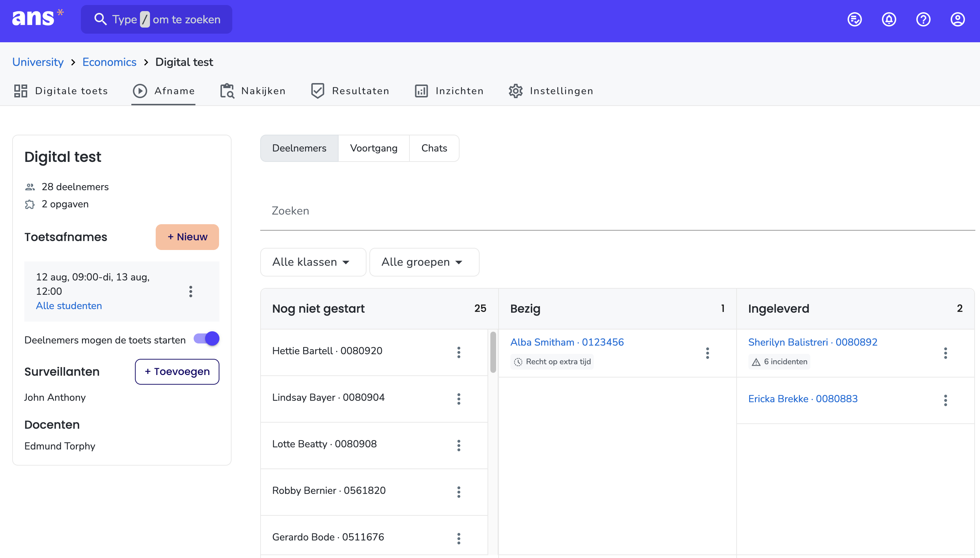The image size is (980, 558).
Task: Click the Afname play icon
Action: (140, 91)
